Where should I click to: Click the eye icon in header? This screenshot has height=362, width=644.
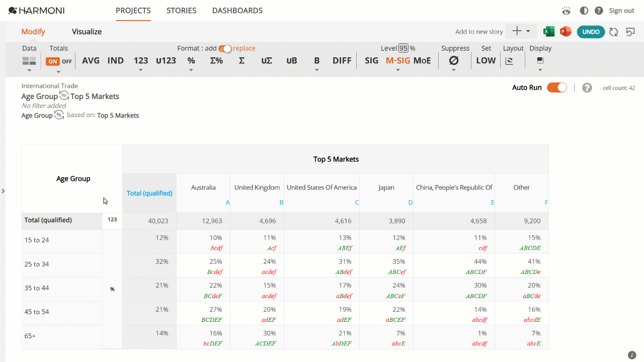[x=567, y=11]
